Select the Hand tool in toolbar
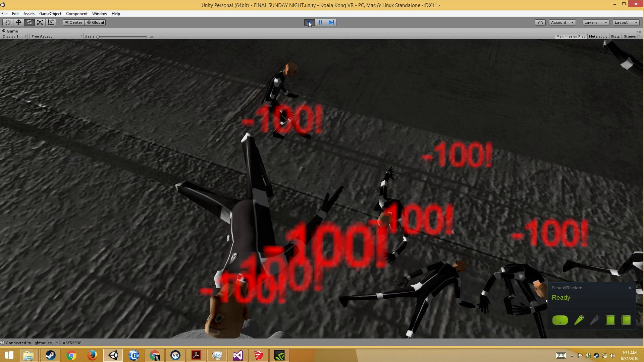 pos(7,22)
